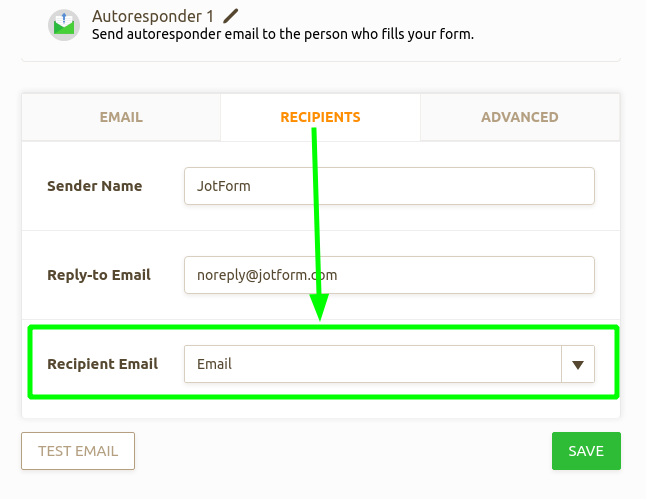Click the 'Sender Name' label
The width and height of the screenshot is (646, 499).
[95, 186]
